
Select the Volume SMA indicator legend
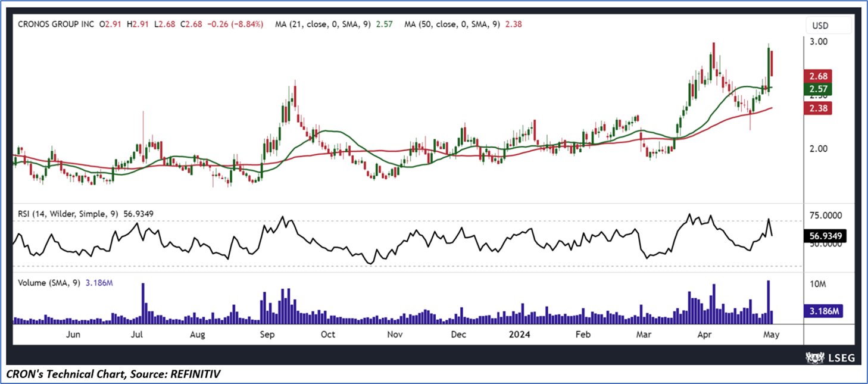(65, 283)
